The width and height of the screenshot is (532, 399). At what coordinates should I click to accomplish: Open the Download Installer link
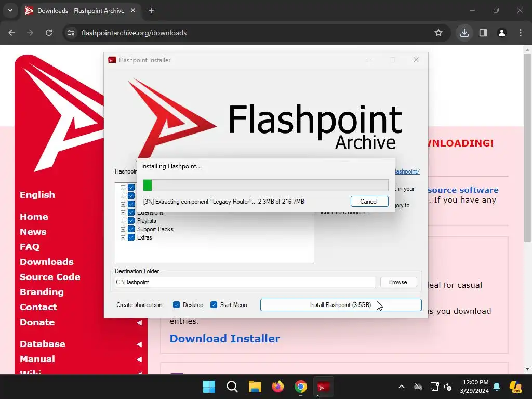pyautogui.click(x=224, y=339)
